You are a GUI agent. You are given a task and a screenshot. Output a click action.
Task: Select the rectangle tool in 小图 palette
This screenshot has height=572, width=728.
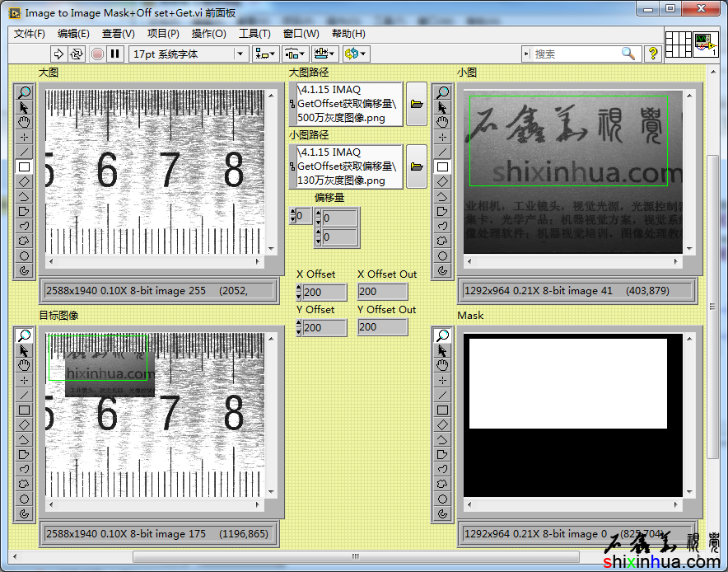(x=442, y=166)
